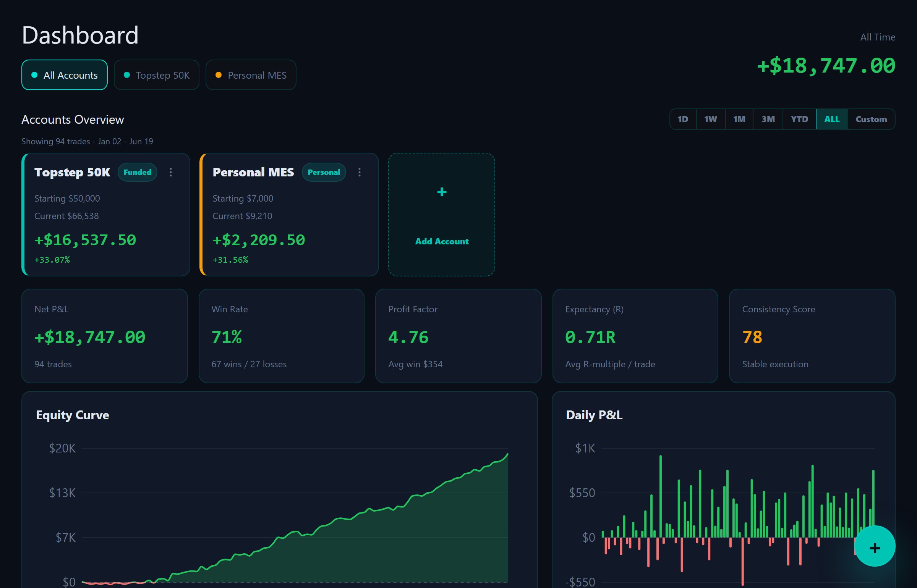917x588 pixels.
Task: Click the Funded badge on Topstep 50K
Action: click(x=138, y=172)
